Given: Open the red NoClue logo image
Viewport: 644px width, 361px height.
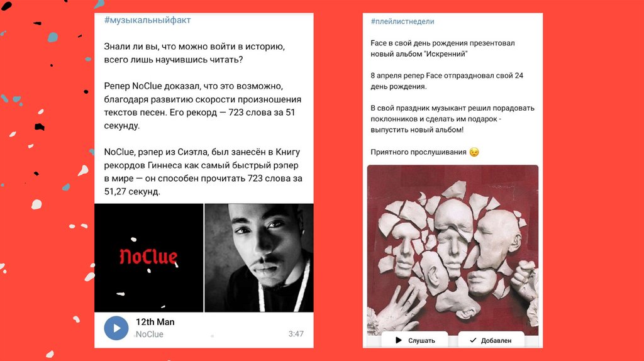Looking at the screenshot, I should click(148, 257).
